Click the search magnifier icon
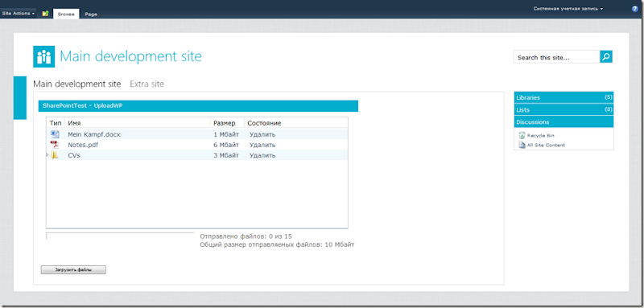Viewport: 644px width, 308px height. (x=606, y=56)
